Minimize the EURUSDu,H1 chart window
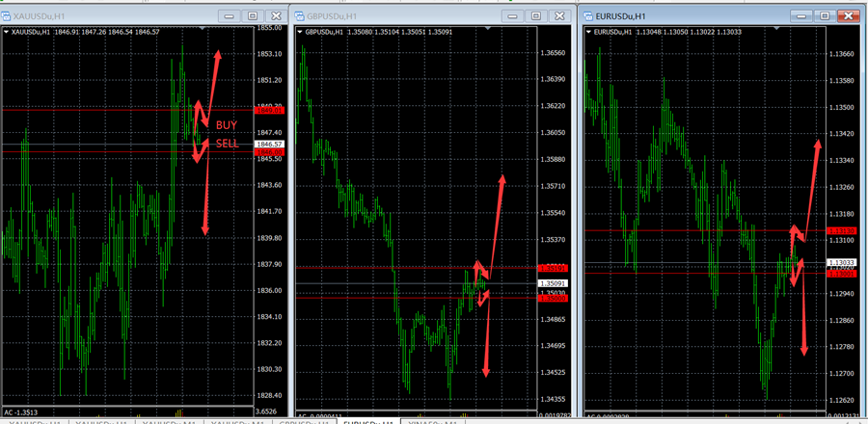 pyautogui.click(x=801, y=16)
